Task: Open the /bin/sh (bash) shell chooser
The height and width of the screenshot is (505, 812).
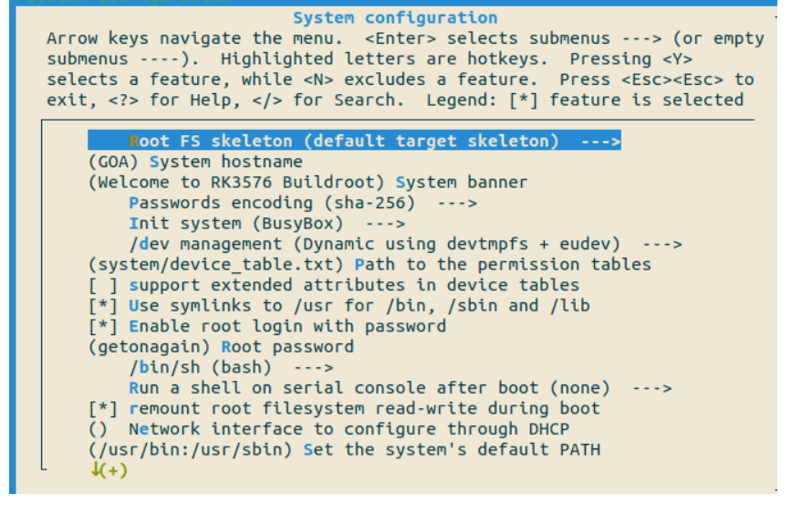Action: [x=201, y=367]
